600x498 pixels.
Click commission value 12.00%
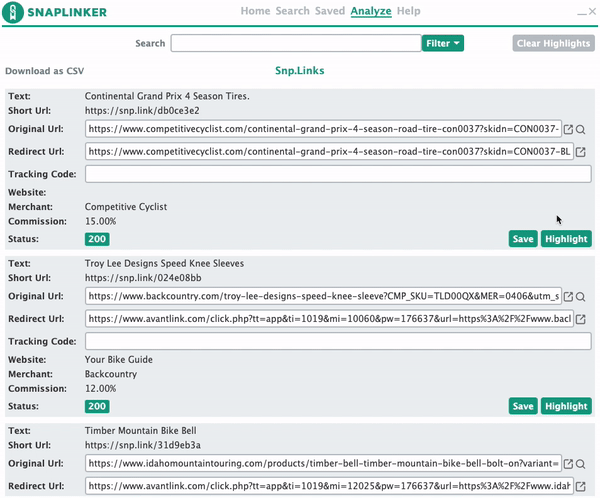coord(100,389)
